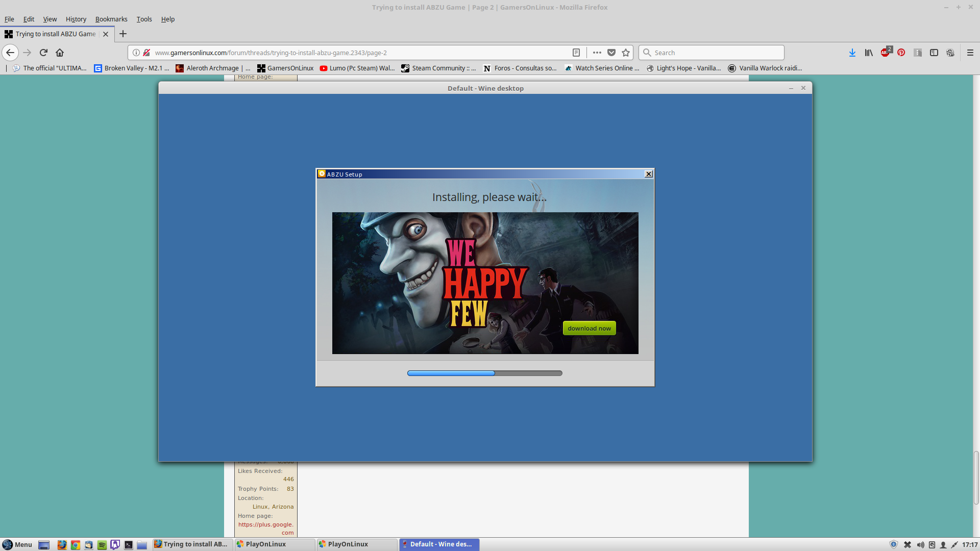This screenshot has width=980, height=551.
Task: Open 'Watch Series Online' bookmark
Action: point(602,68)
